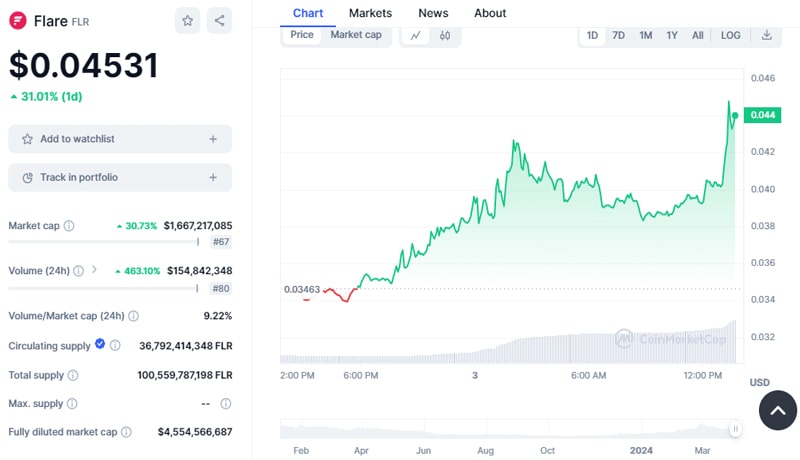The width and height of the screenshot is (800, 460).
Task: Click the plus icon on Track in portfolio
Action: (213, 177)
